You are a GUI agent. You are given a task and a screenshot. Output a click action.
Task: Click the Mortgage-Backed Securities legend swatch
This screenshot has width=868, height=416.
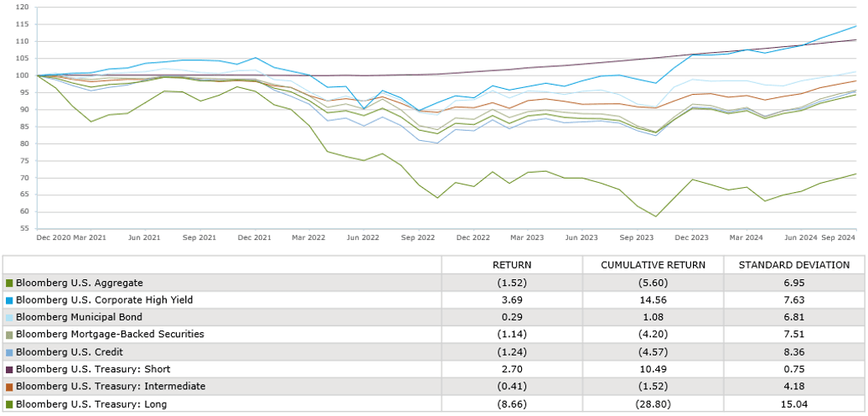9,335
